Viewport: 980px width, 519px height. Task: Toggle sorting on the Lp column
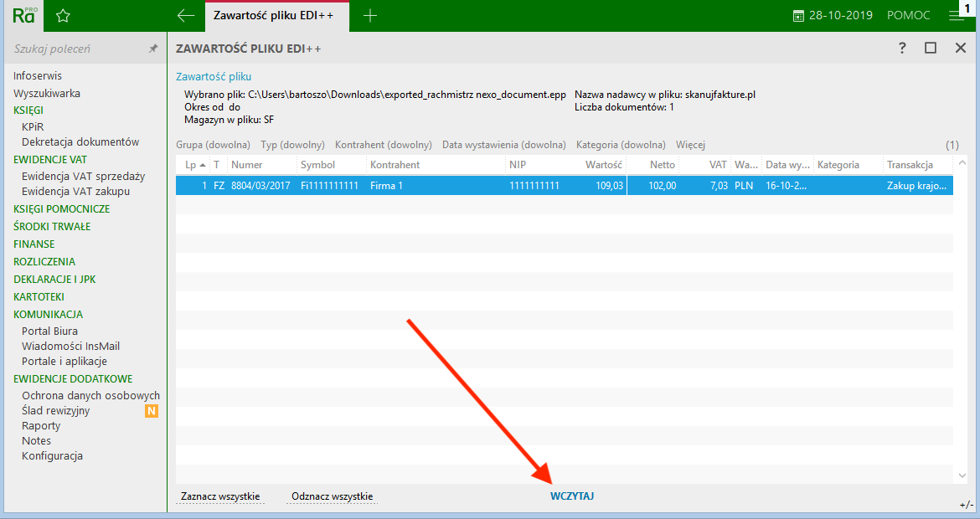point(193,165)
